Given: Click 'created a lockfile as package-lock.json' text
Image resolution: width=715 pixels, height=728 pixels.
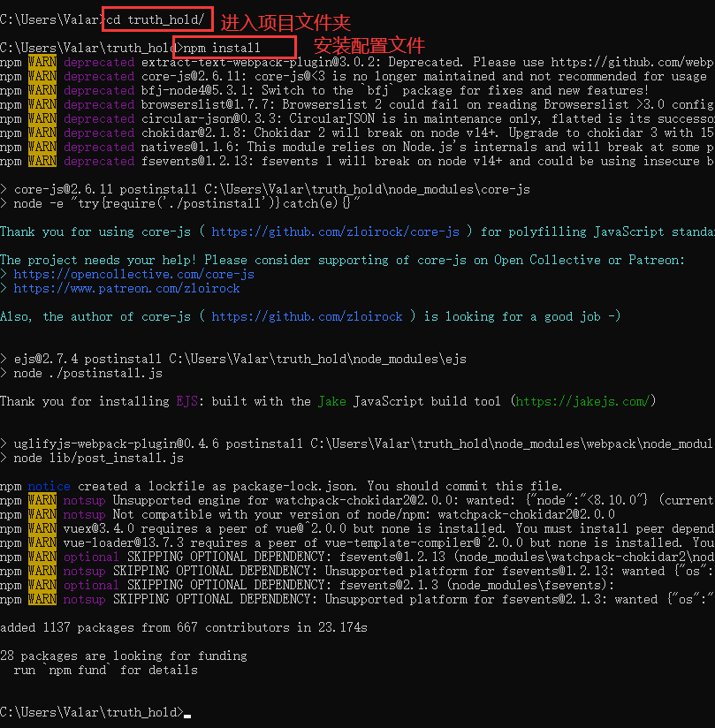Looking at the screenshot, I should click(217, 486).
